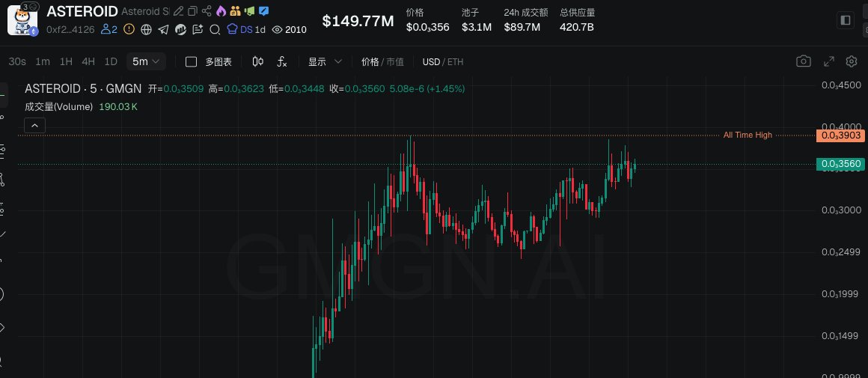
Task: Click the +1.45% change value in legend
Action: click(446, 88)
